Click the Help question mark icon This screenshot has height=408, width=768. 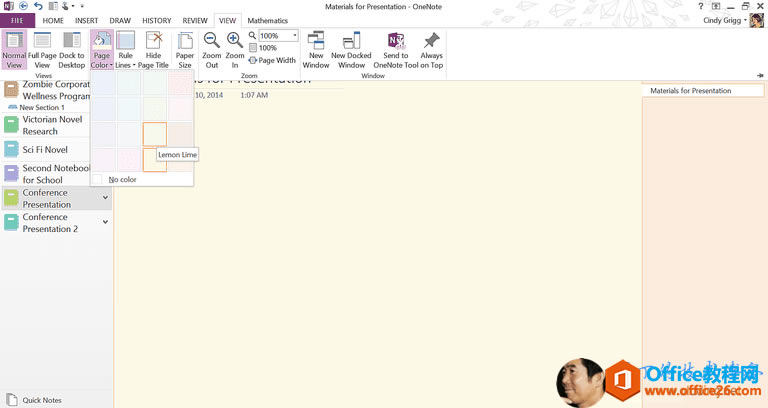pos(701,6)
